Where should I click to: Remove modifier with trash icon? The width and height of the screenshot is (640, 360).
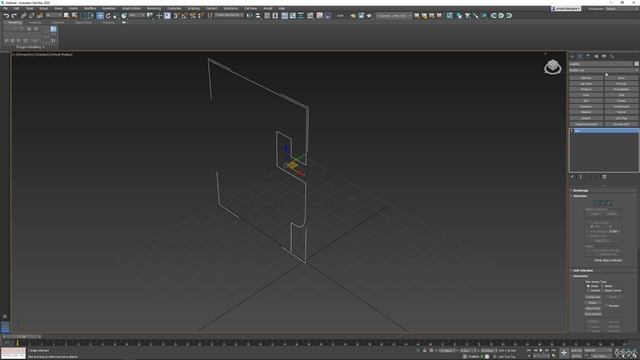click(x=604, y=177)
